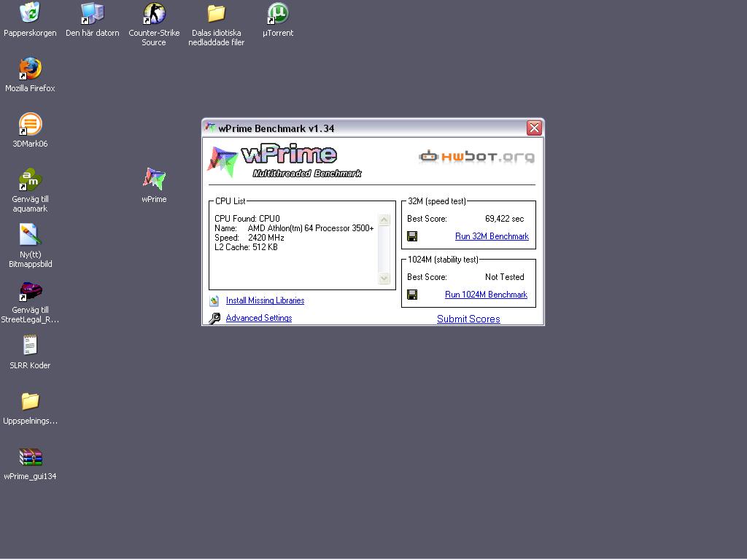Click the CPU List scroll up arrow
Screen dimensions: 747x560
point(384,220)
